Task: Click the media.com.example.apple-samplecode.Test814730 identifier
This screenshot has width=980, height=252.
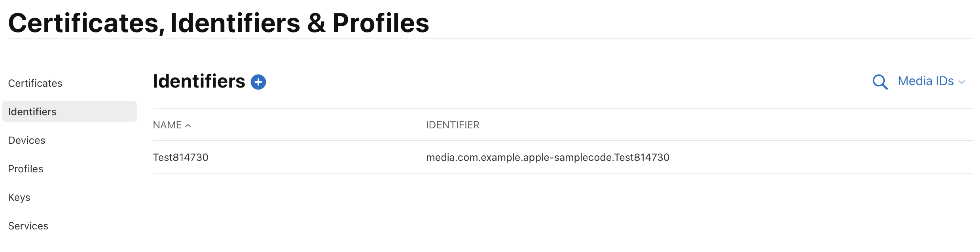Action: click(x=547, y=157)
